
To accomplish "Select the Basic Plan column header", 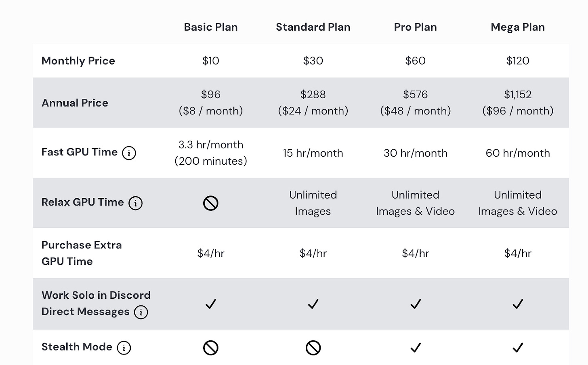I will (211, 27).
